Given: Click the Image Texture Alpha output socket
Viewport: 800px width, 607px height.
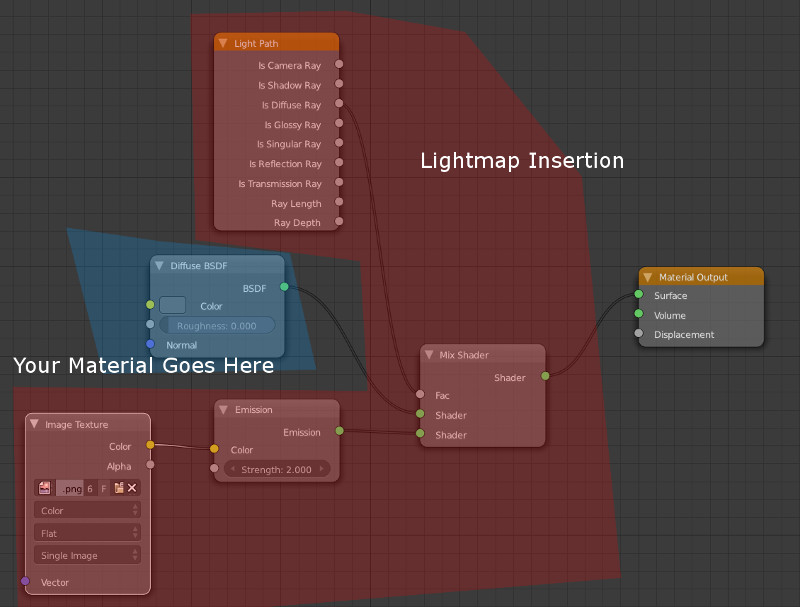Looking at the screenshot, I should 150,465.
